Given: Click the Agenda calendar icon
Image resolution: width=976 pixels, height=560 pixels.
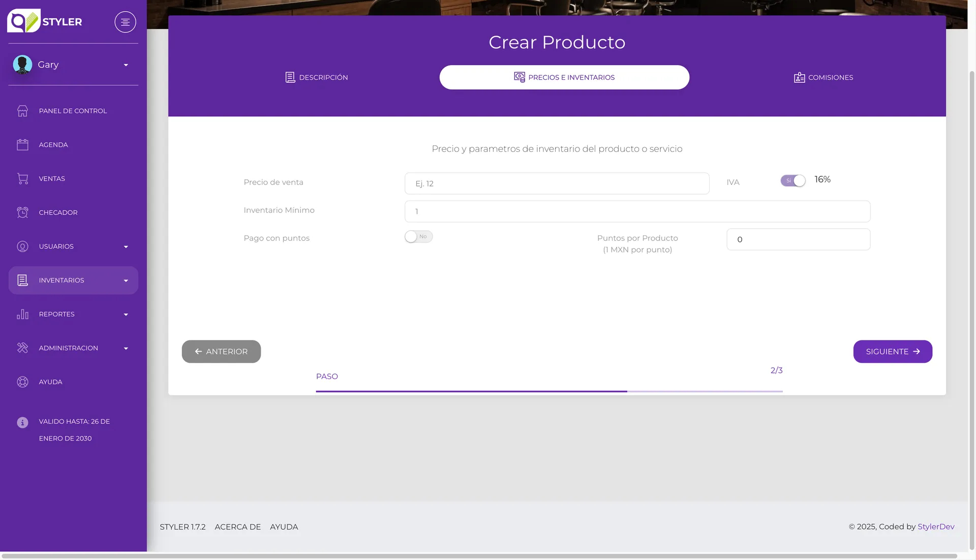Looking at the screenshot, I should coord(22,145).
